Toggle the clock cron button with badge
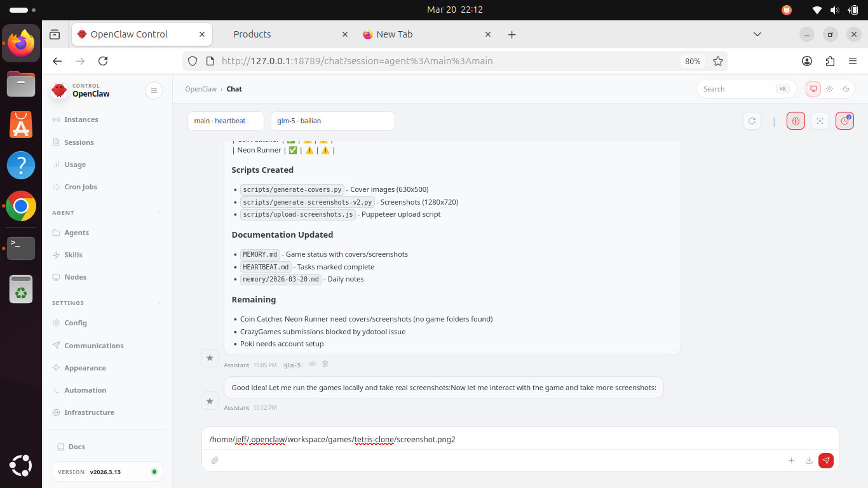Screen dimensions: 868x488 844,121
